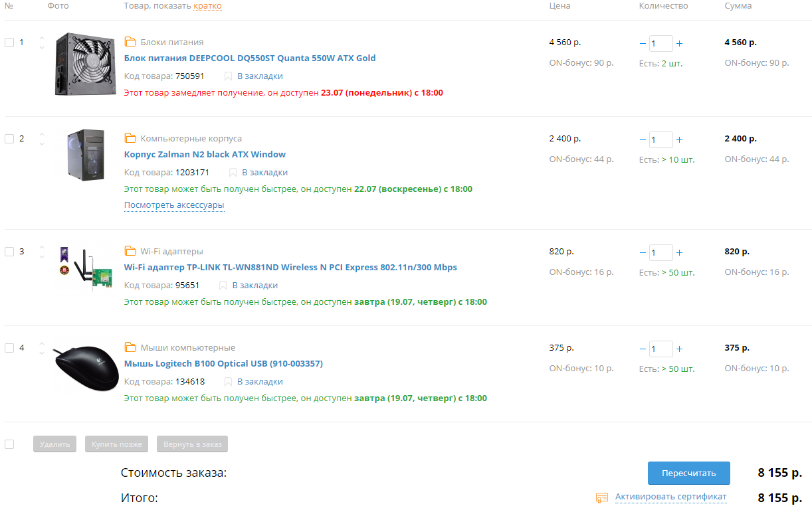Open the TP-LINK TL-WN881ND adapter product link

click(x=290, y=267)
